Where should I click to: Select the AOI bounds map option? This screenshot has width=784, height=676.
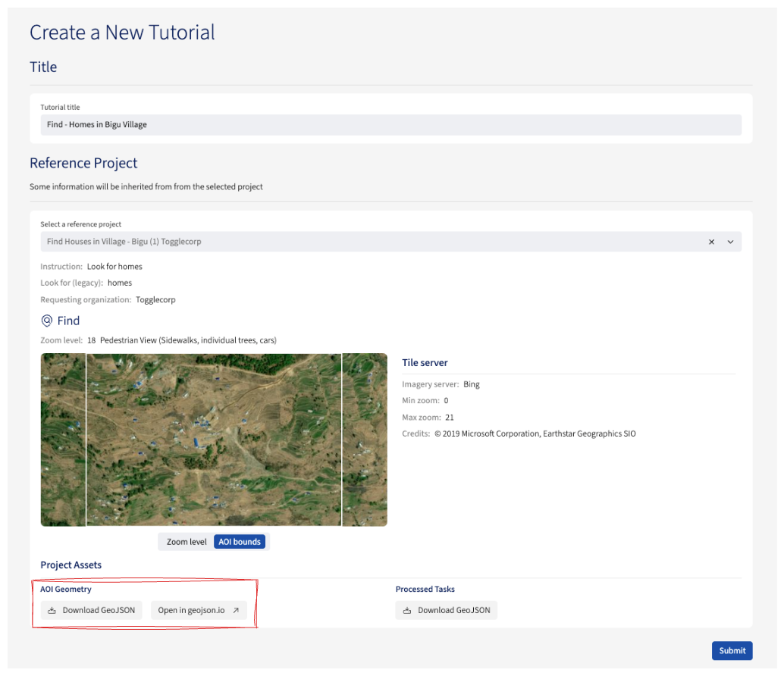[240, 542]
